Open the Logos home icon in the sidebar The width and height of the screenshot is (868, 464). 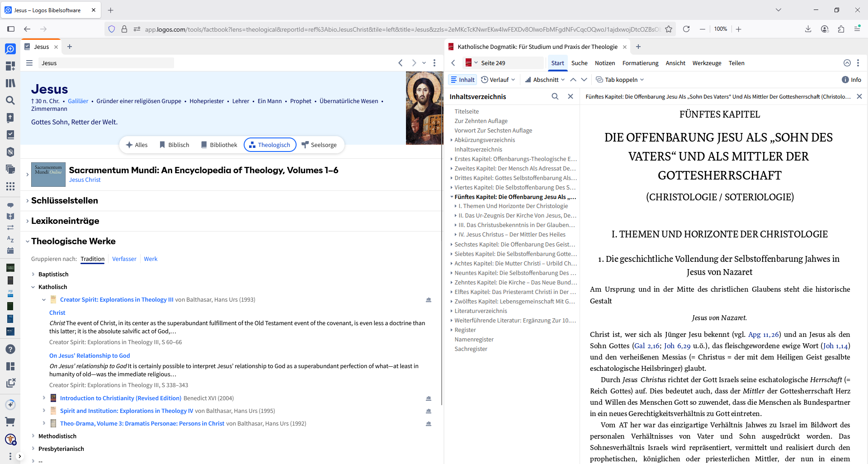[10, 49]
